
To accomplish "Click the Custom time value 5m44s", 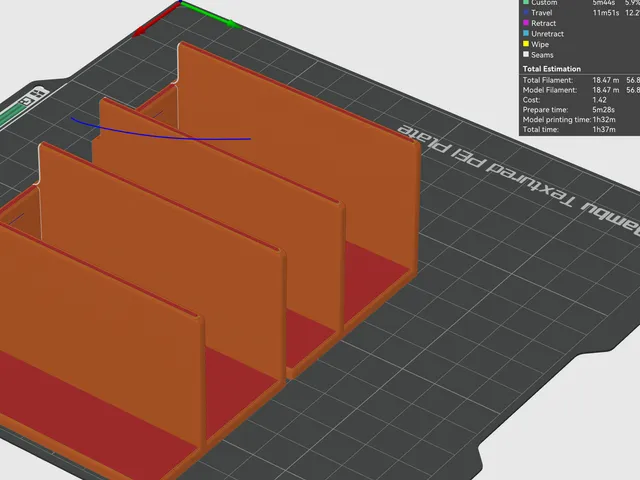I will point(604,3).
